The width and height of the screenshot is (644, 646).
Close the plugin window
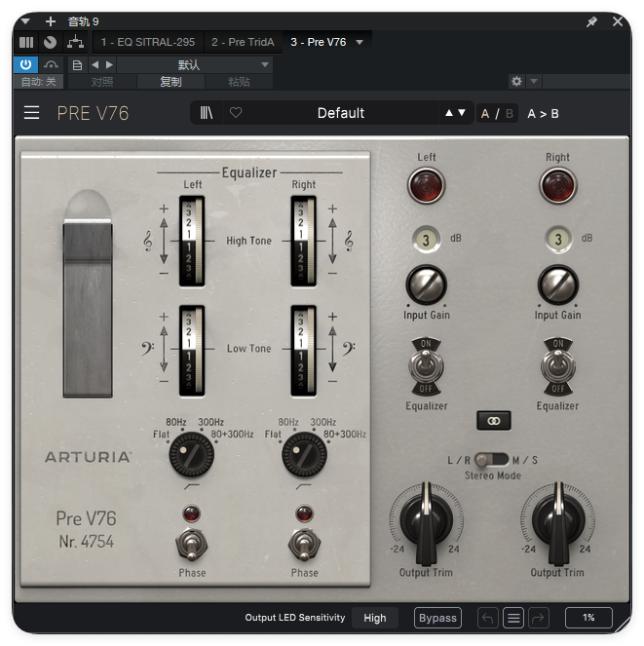coord(618,21)
